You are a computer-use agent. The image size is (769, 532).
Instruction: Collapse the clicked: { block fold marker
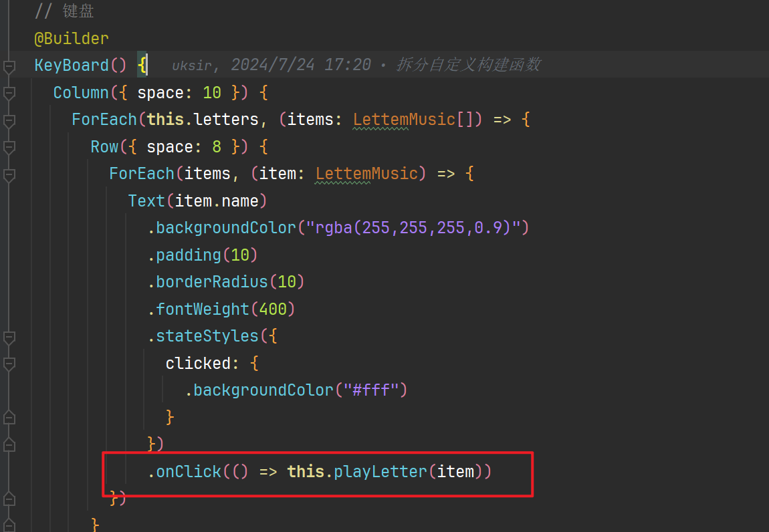pos(9,364)
